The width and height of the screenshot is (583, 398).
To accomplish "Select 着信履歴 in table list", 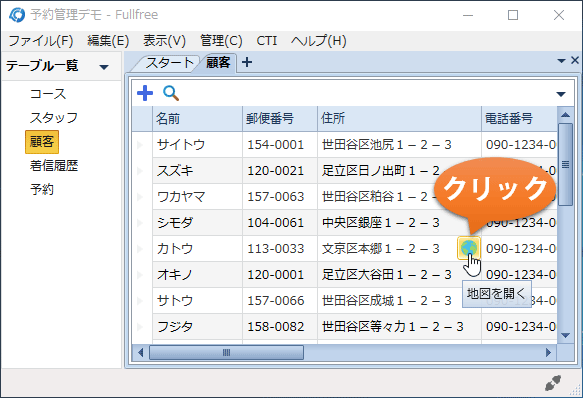I will pyautogui.click(x=54, y=166).
